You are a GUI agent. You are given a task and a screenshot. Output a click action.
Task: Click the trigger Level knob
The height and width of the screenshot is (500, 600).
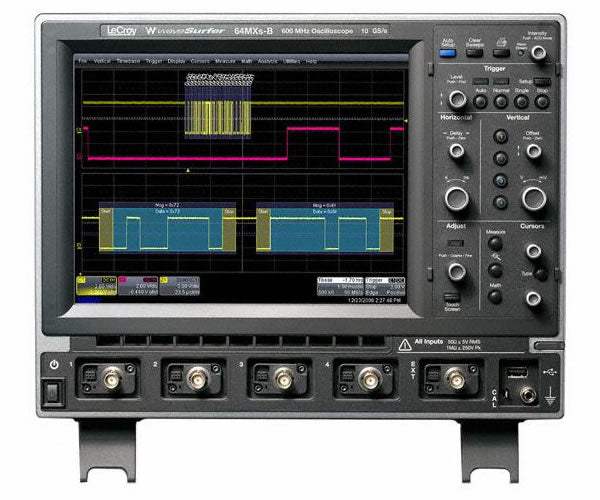(456, 98)
